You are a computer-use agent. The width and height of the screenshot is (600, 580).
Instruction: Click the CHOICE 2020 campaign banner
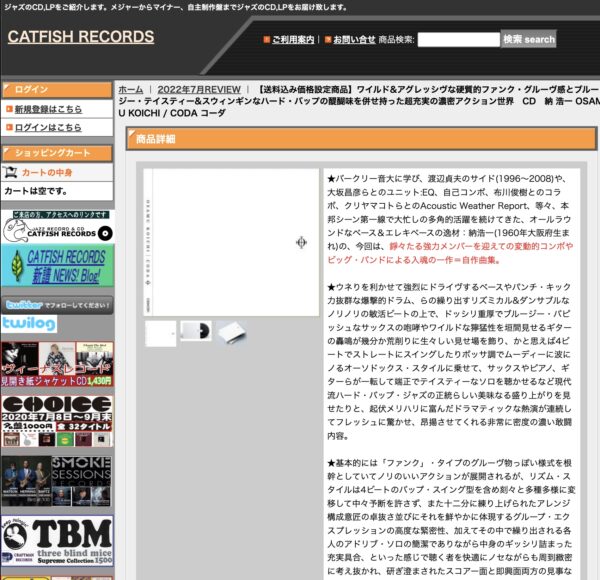click(57, 421)
